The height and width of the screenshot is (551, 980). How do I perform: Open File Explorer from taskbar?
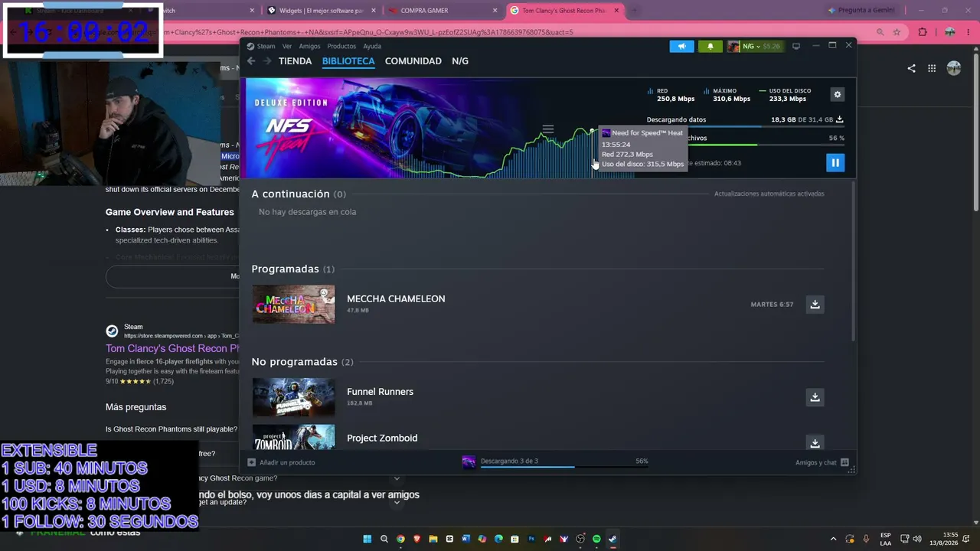(x=433, y=539)
